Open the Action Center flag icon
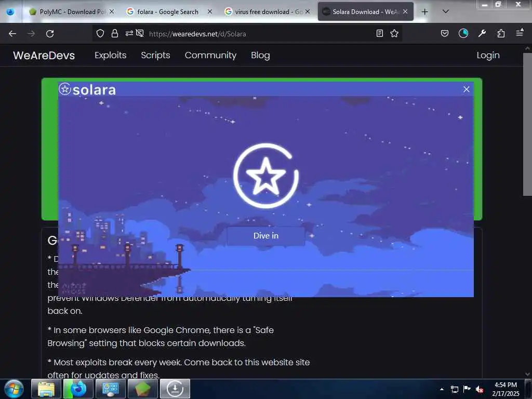The width and height of the screenshot is (532, 399). click(467, 389)
